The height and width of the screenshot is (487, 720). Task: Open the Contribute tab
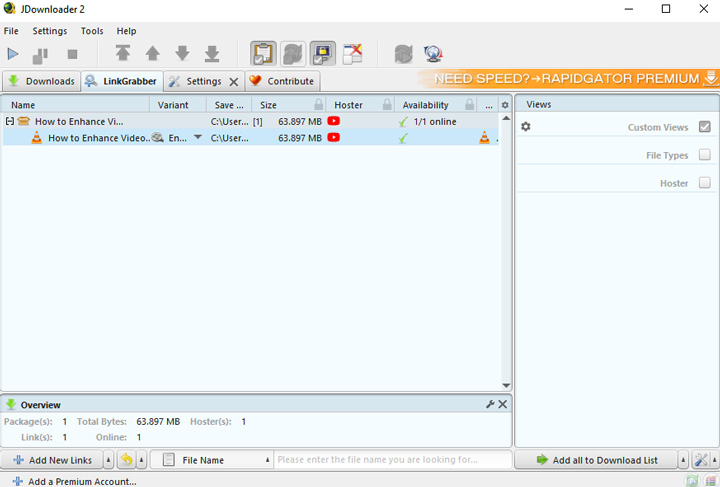282,81
